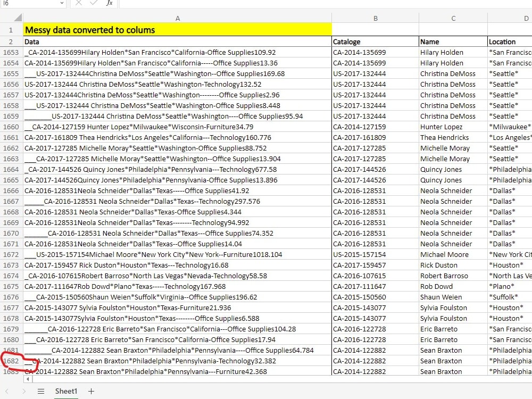The height and width of the screenshot is (399, 532).
Task: Click the yellow title cell A1
Action: coord(178,30)
